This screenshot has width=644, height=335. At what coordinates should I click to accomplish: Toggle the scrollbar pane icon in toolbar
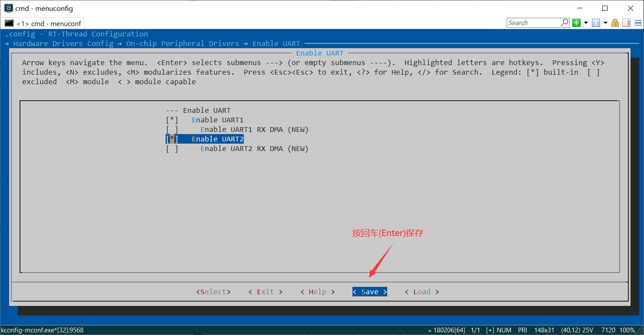(626, 23)
